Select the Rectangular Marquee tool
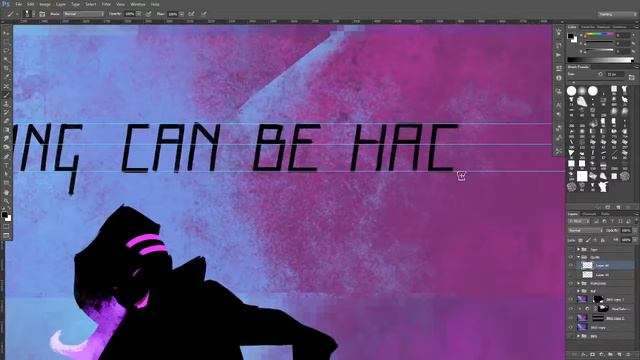The height and width of the screenshot is (360, 640). click(6, 41)
